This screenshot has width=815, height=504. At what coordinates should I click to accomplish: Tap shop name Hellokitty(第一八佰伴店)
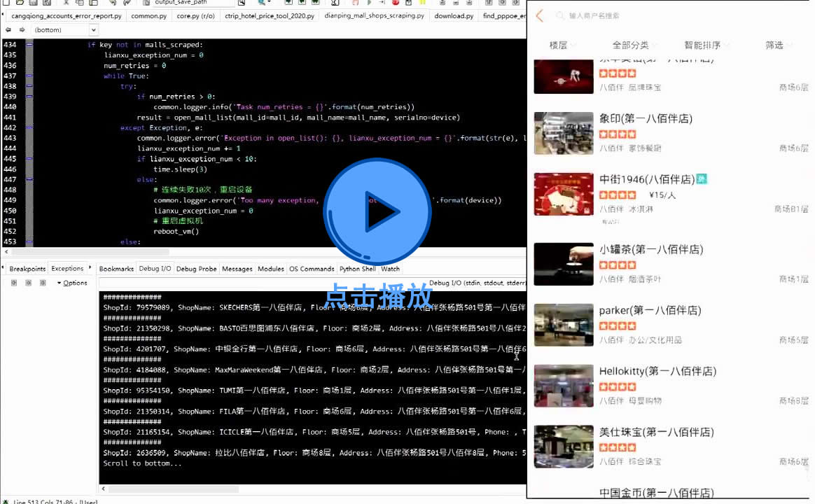(657, 371)
